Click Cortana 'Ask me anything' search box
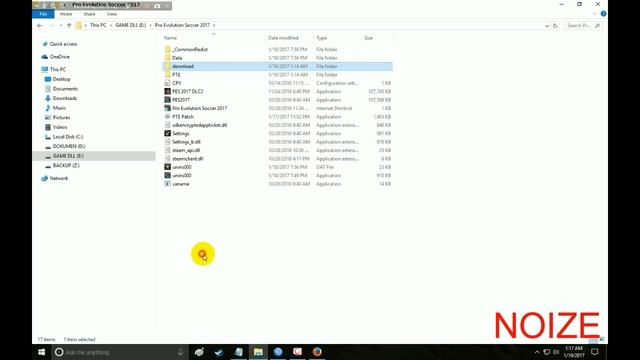The image size is (640, 360). point(119,352)
